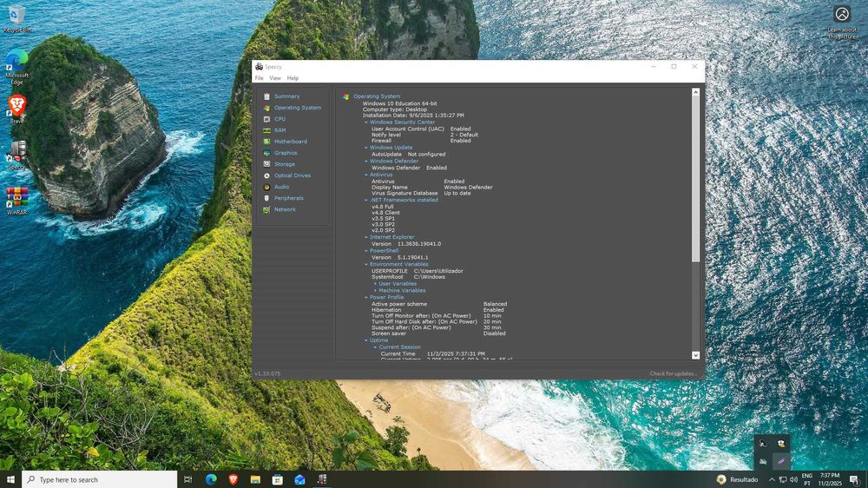Open the File menu
This screenshot has height=488, width=868.
coord(259,78)
